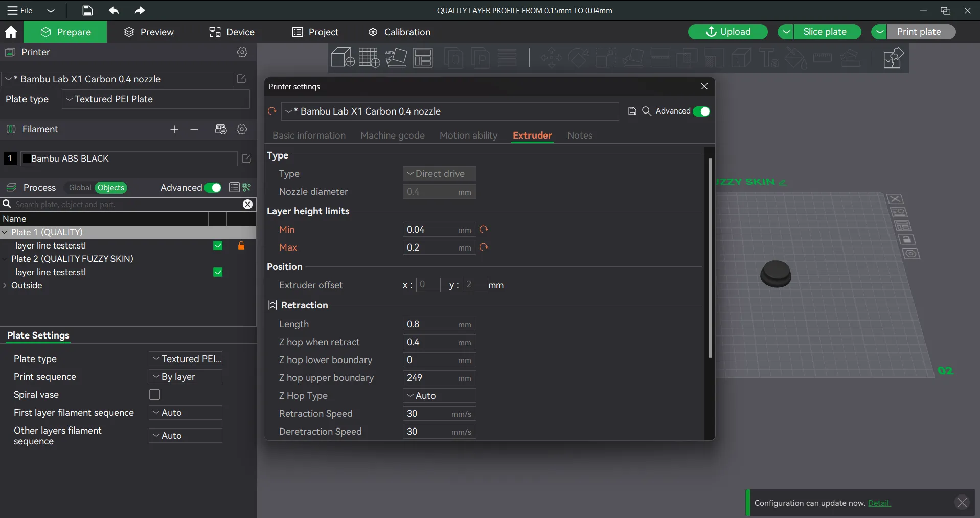Click the Slice plate button
980x518 pixels.
(x=825, y=32)
